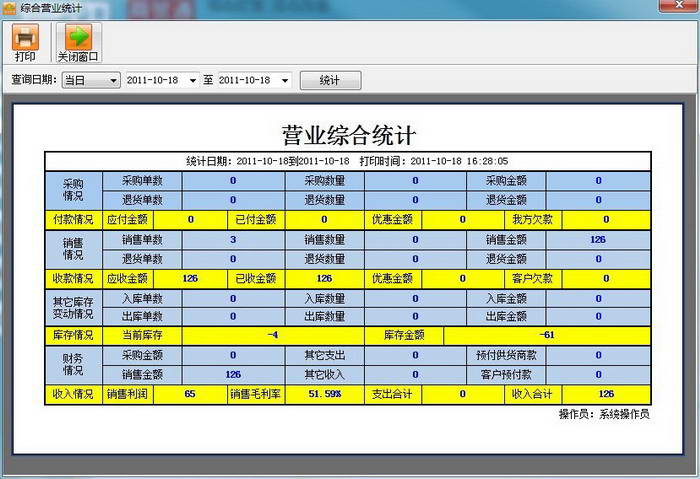Click the 收款情况 row header
The image size is (700, 479).
pos(73,279)
